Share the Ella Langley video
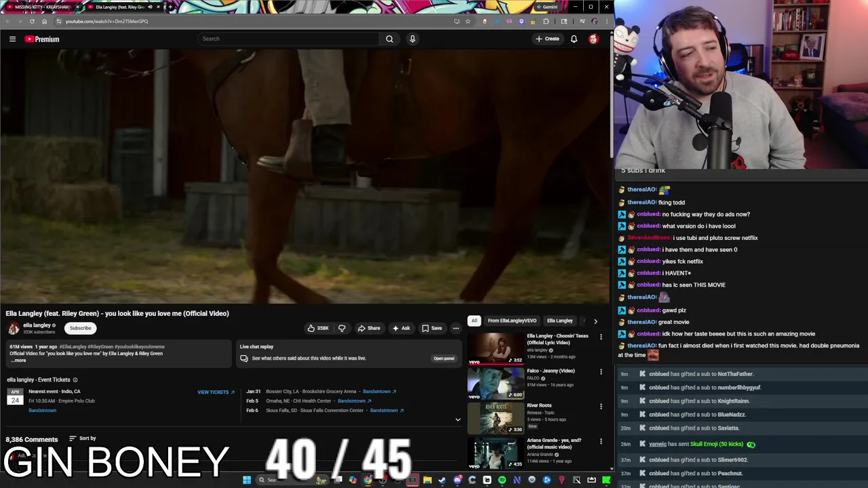 click(x=369, y=328)
